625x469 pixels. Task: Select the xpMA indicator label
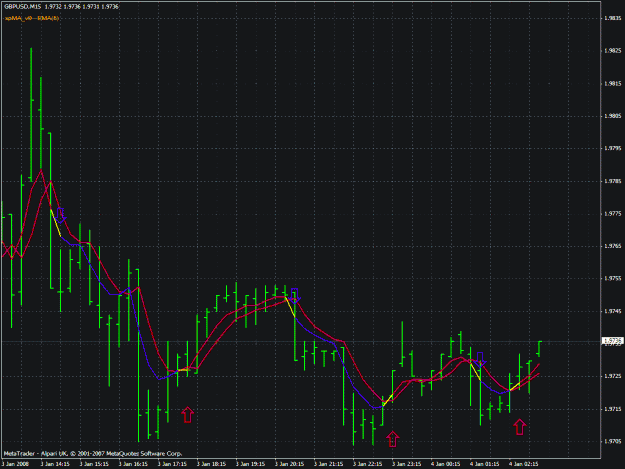point(32,18)
